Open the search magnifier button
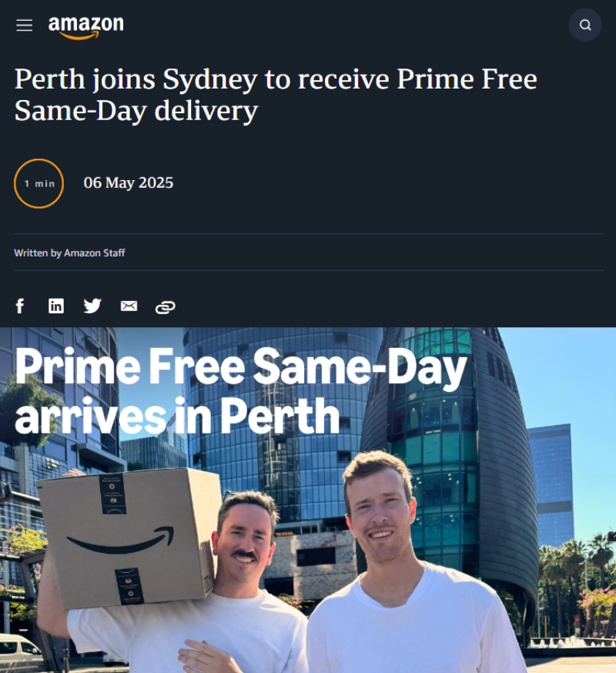This screenshot has width=616, height=673. pyautogui.click(x=585, y=25)
